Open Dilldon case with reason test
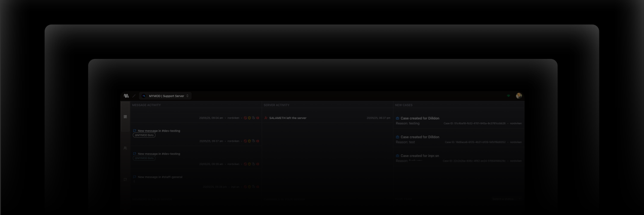Image resolution: width=644 pixels, height=215 pixels. [420, 137]
